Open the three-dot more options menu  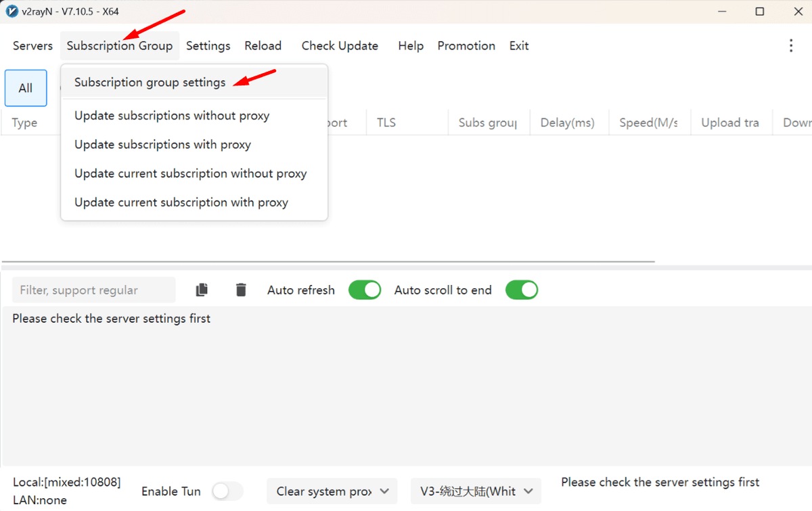point(791,45)
